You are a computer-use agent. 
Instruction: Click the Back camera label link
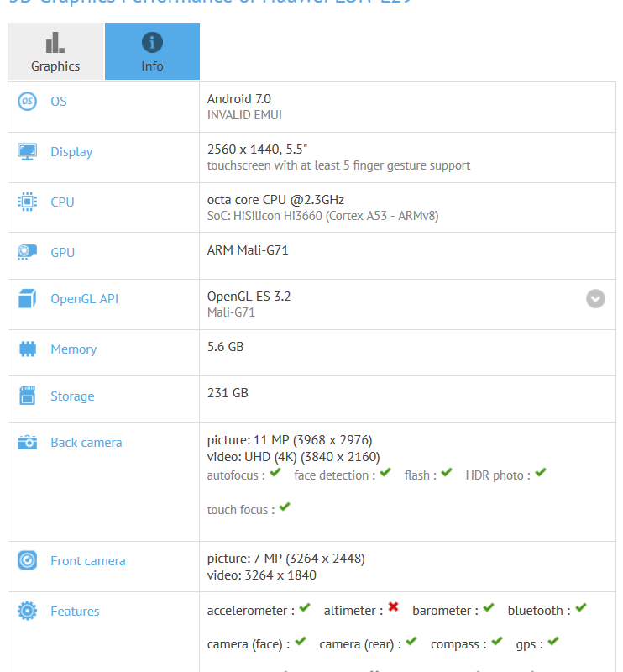[86, 443]
